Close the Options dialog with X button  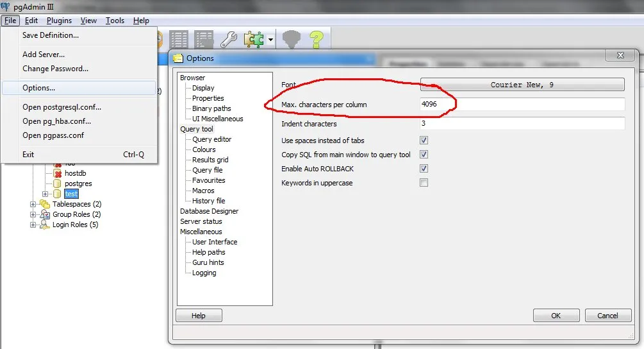[x=620, y=55]
